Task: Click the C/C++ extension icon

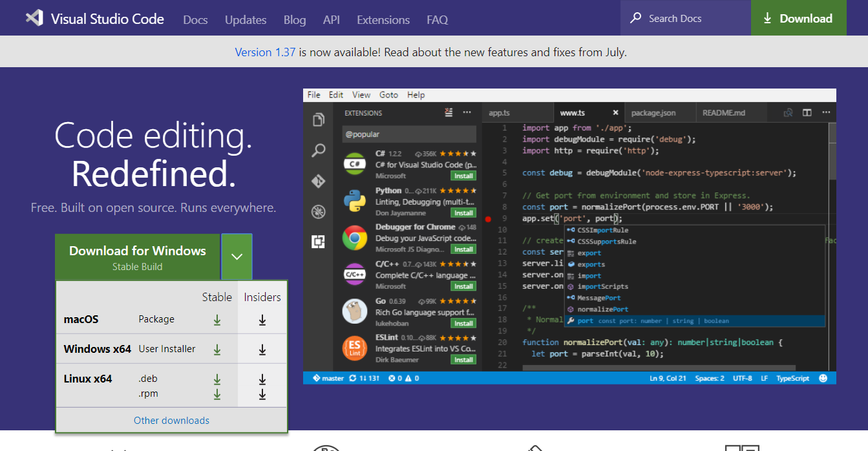Action: [x=355, y=275]
